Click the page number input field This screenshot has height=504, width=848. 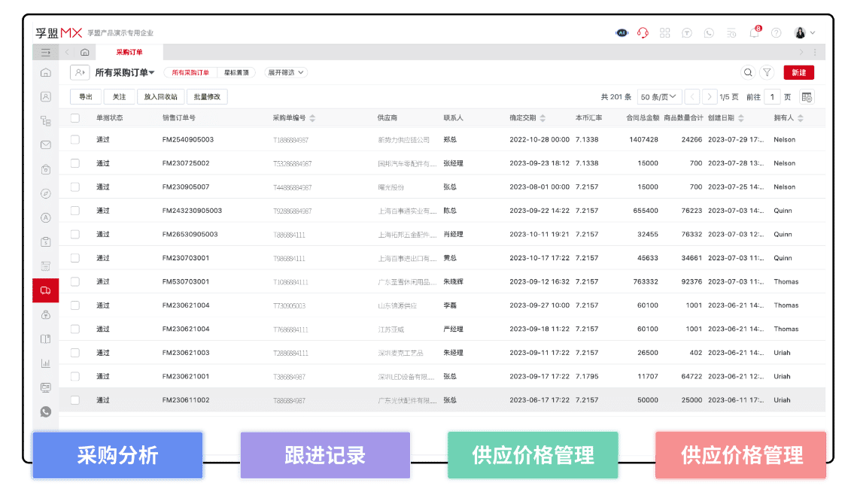[x=773, y=96]
